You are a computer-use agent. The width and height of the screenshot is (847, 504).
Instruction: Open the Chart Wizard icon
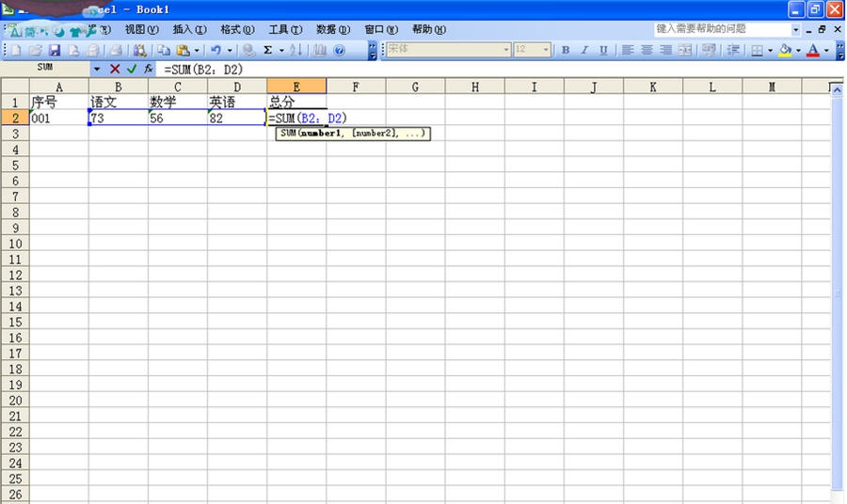[320, 50]
